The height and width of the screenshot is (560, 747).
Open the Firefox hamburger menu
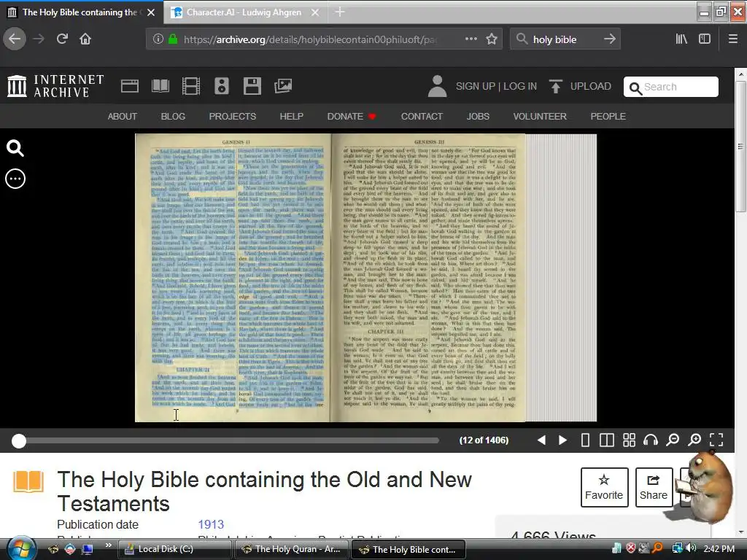point(733,39)
